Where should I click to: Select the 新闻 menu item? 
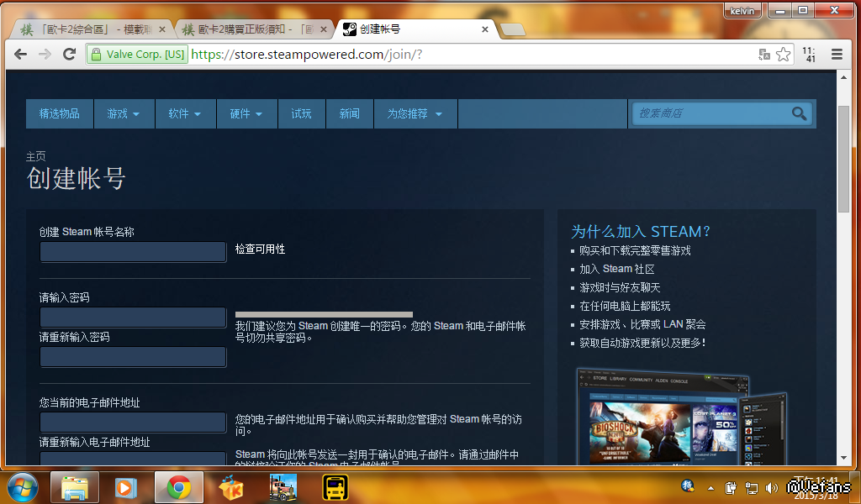tap(350, 114)
